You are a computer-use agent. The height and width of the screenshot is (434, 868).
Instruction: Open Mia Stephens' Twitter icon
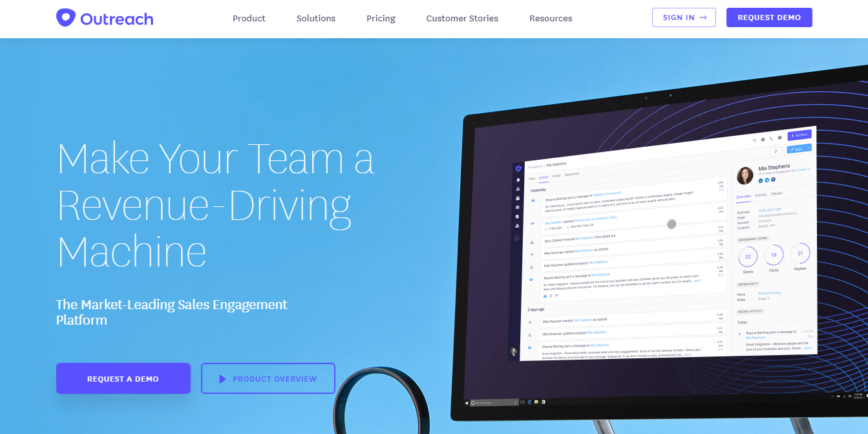pyautogui.click(x=767, y=180)
